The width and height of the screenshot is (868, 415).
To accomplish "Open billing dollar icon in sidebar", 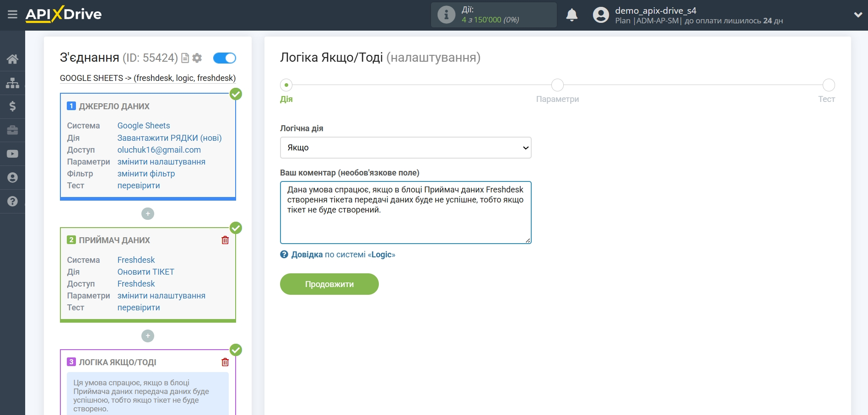I will tap(12, 106).
